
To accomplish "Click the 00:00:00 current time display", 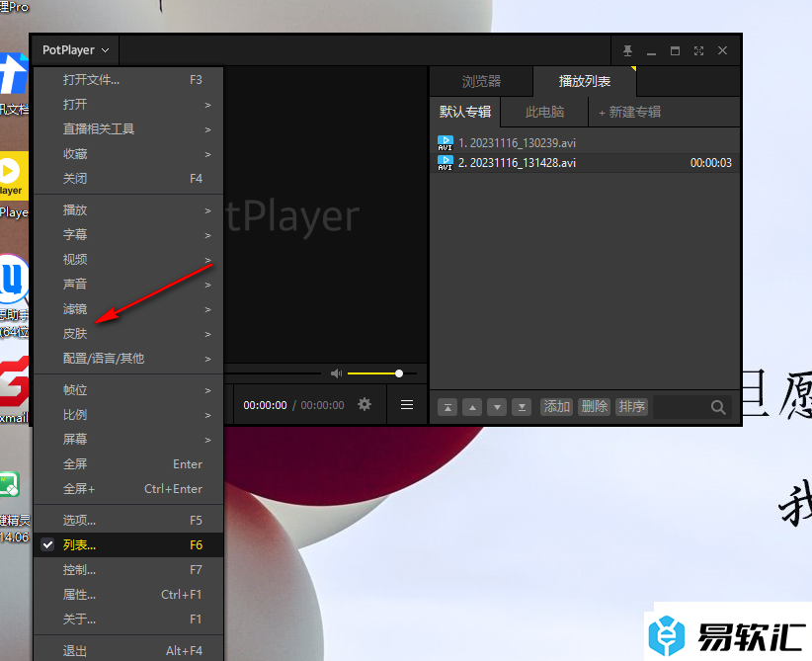I will [265, 405].
